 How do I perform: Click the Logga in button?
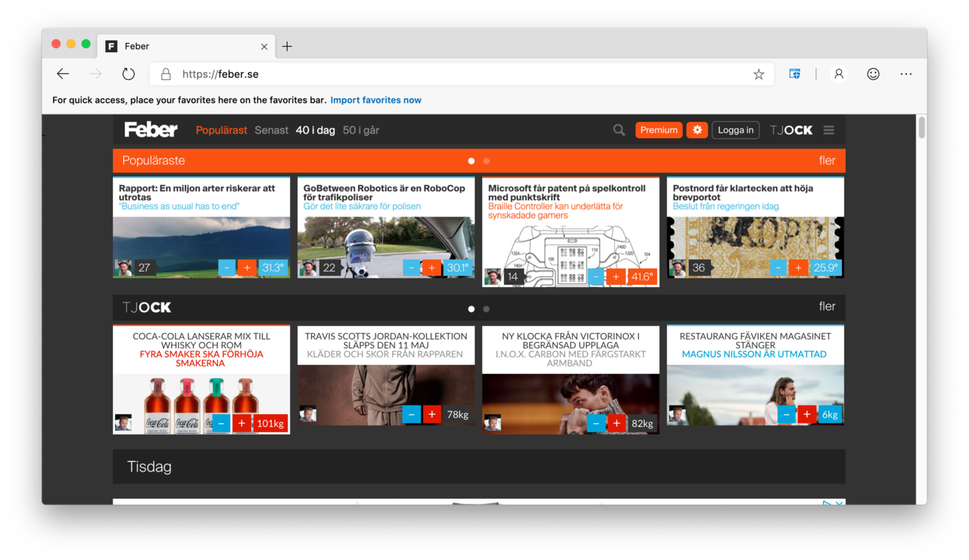click(x=735, y=129)
